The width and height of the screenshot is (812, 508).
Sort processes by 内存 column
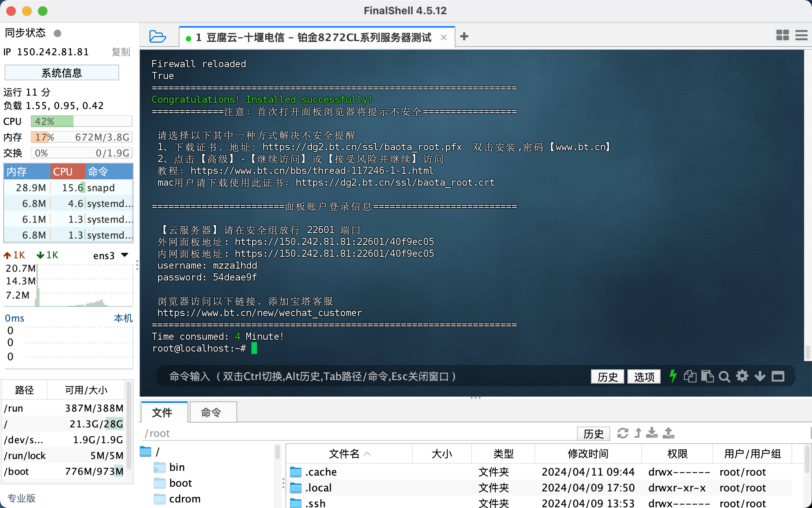pyautogui.click(x=27, y=172)
